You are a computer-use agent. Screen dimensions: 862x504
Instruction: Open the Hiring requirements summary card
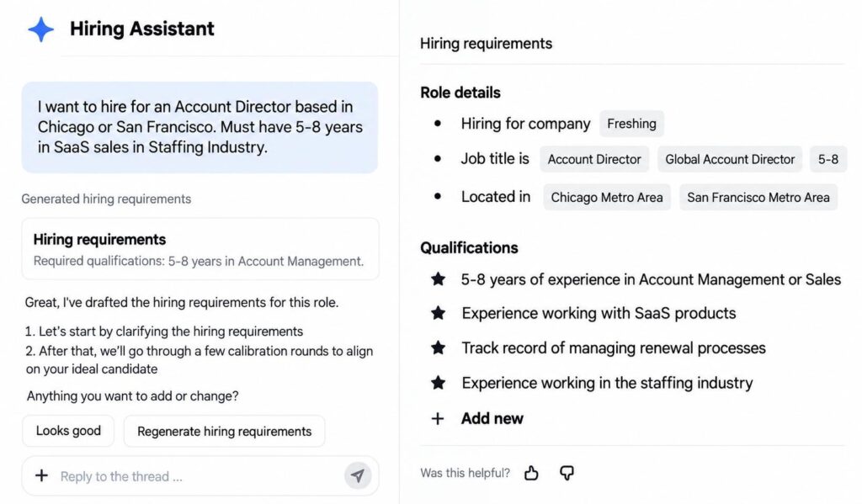click(200, 250)
